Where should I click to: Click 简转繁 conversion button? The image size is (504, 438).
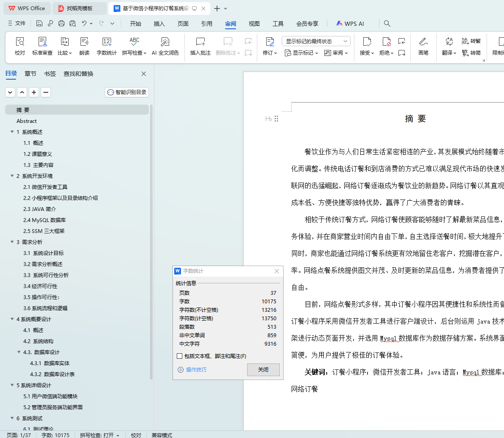tap(471, 41)
